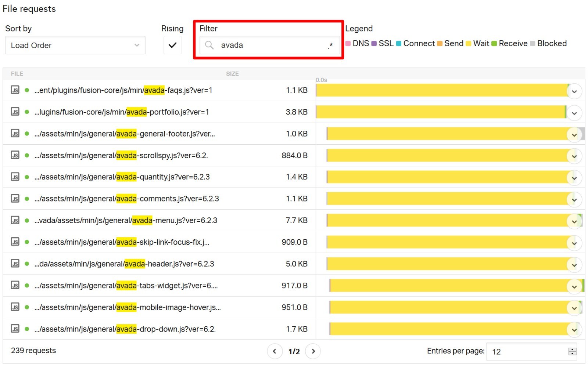588x366 pixels.
Task: Click JS file icon for avada-mobile-image-hover row
Action: click(15, 307)
